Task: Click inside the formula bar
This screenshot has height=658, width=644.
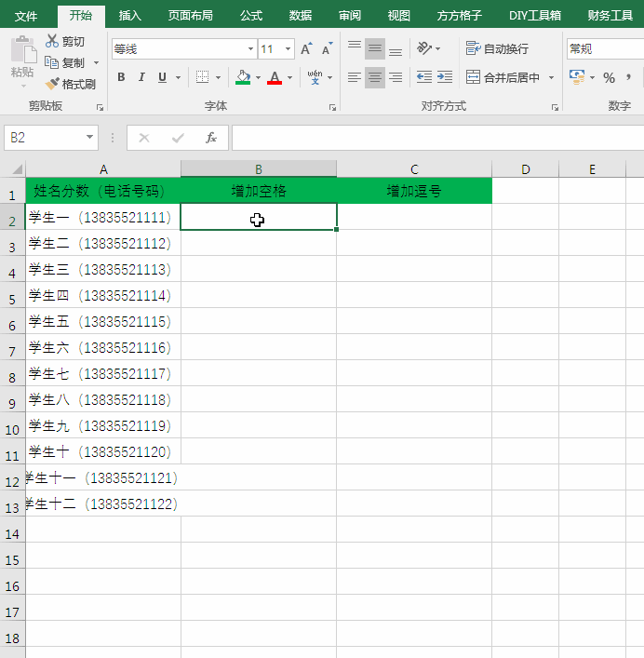Action: pyautogui.click(x=437, y=138)
